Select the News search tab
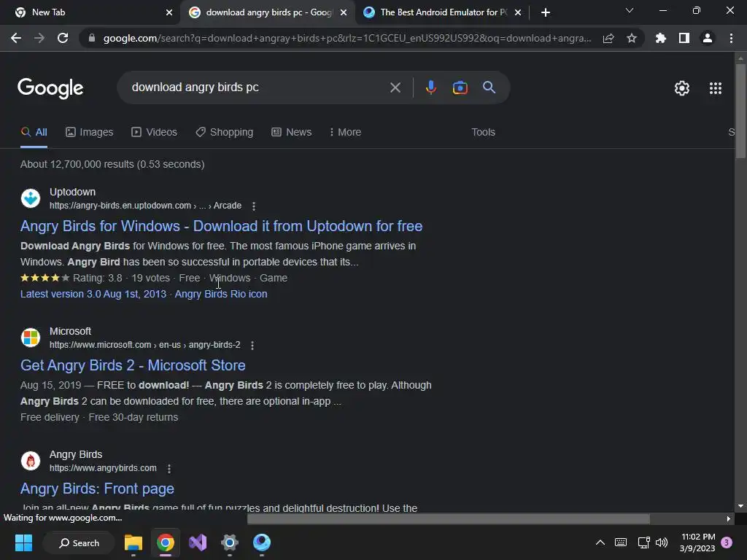The image size is (747, 560). pyautogui.click(x=292, y=132)
